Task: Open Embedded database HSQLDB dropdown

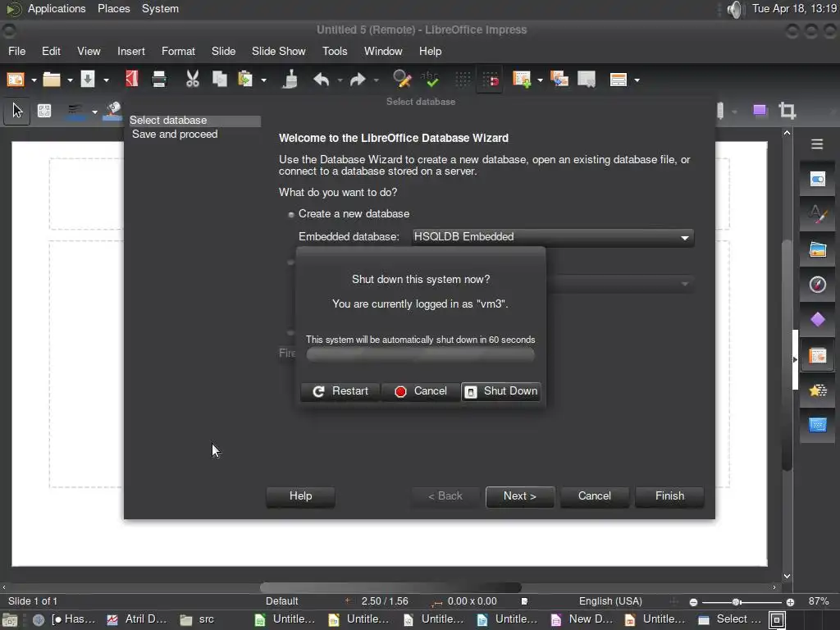Action: [x=553, y=237]
